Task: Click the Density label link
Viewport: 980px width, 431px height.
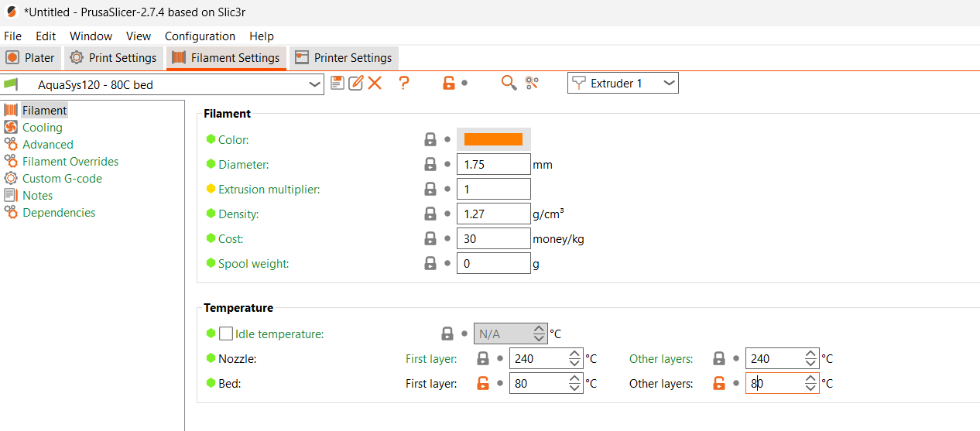Action: pyautogui.click(x=238, y=214)
